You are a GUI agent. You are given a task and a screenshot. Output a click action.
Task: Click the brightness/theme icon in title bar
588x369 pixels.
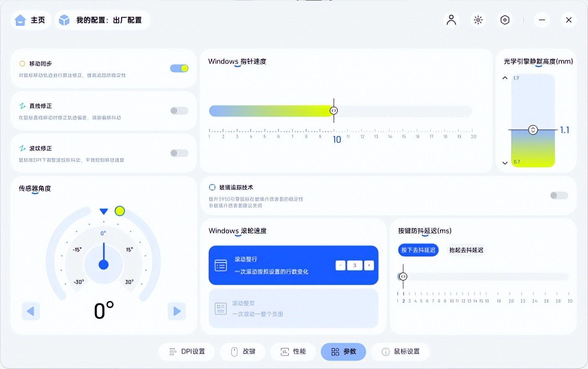coord(478,20)
